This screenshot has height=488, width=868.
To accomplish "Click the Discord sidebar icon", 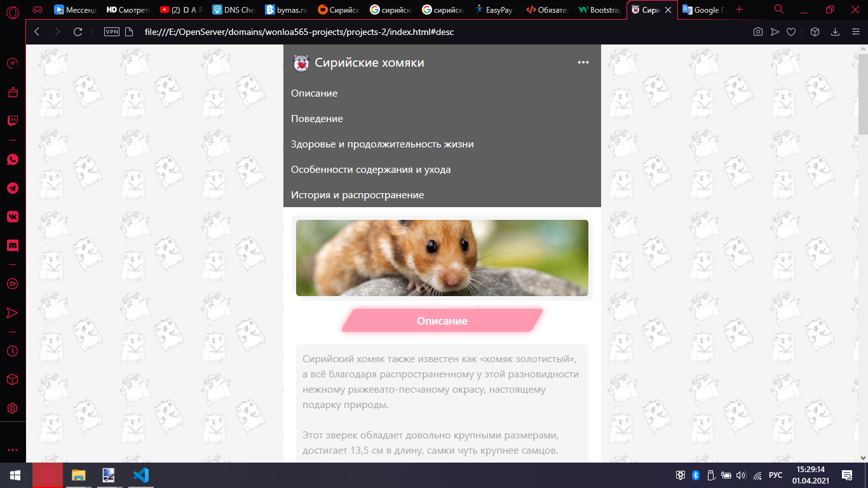I will 13,245.
